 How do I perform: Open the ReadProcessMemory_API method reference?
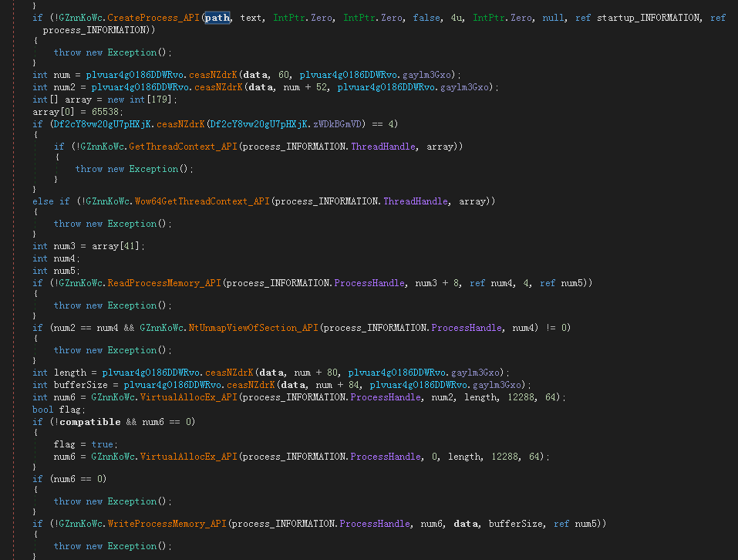[x=164, y=283]
